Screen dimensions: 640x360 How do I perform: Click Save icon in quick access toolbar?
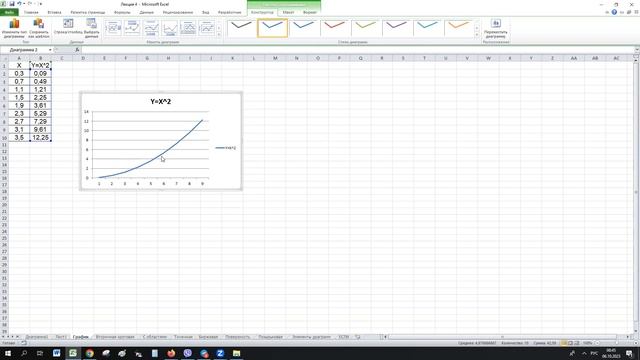pyautogui.click(x=11, y=4)
